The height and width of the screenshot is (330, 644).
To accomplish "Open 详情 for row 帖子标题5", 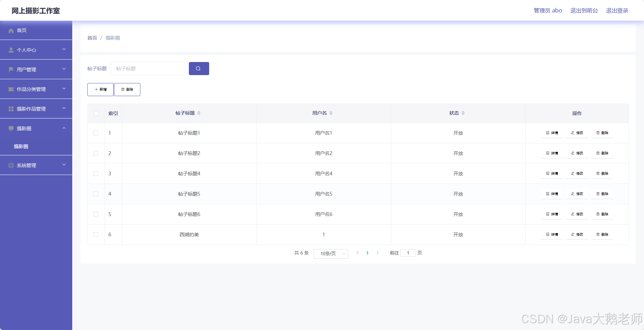I will pos(552,194).
